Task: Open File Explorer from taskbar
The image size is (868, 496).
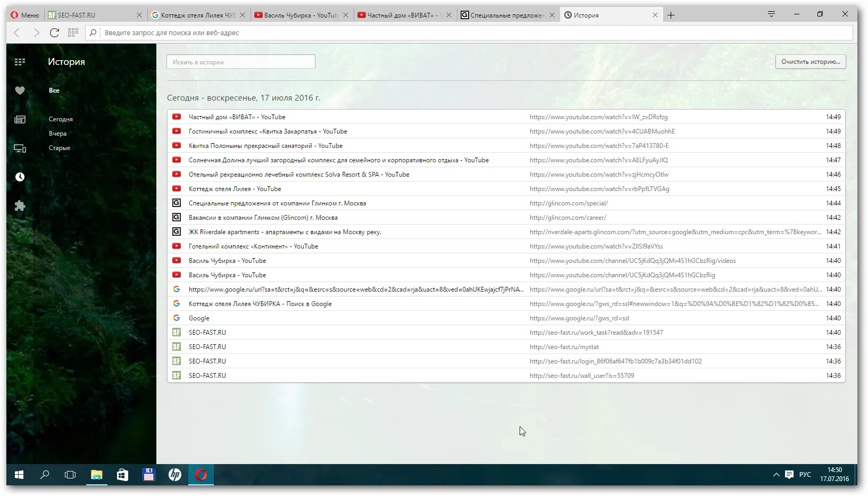Action: 96,475
